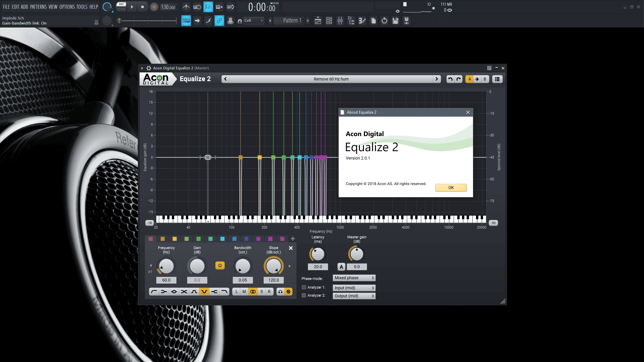Open the Channel rack icon
This screenshot has width=644, height=362.
coord(329,21)
